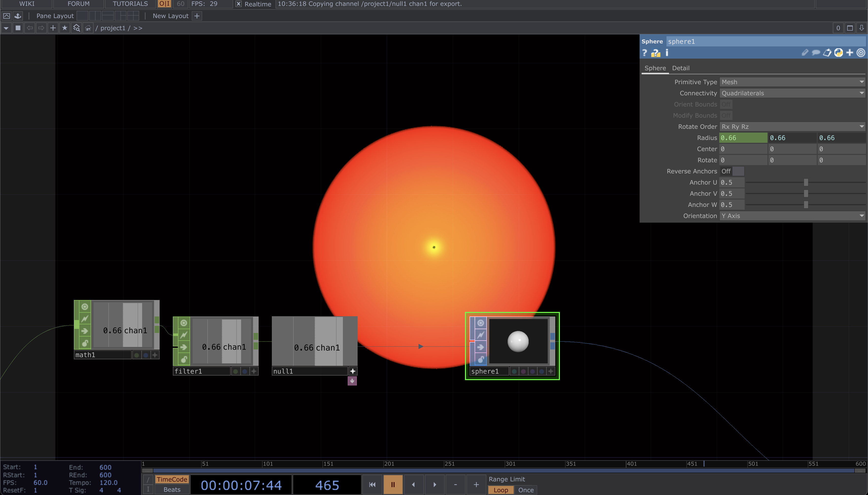Click the parameter help question mark icon

point(644,53)
